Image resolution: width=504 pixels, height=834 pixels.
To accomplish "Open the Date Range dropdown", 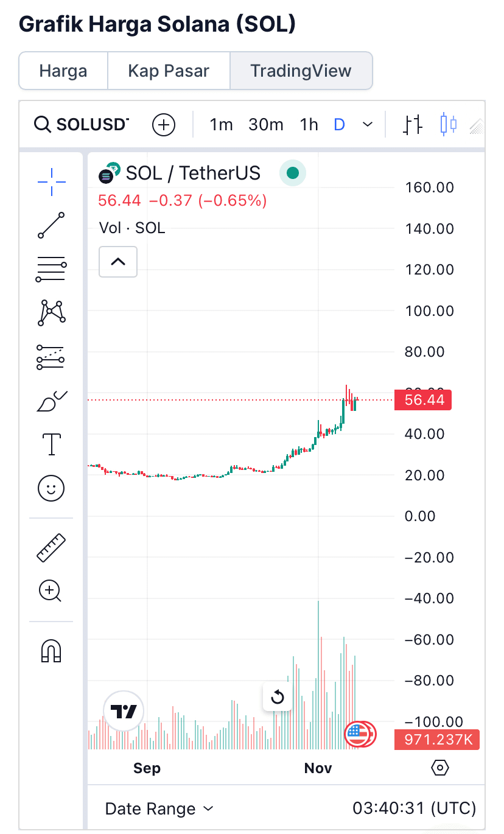I will (159, 808).
